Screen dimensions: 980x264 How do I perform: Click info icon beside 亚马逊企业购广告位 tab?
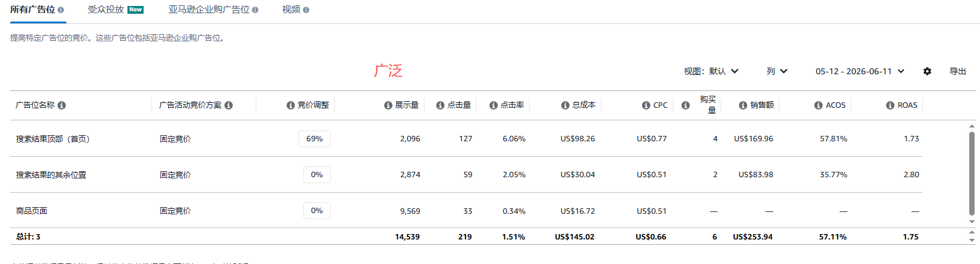(255, 10)
